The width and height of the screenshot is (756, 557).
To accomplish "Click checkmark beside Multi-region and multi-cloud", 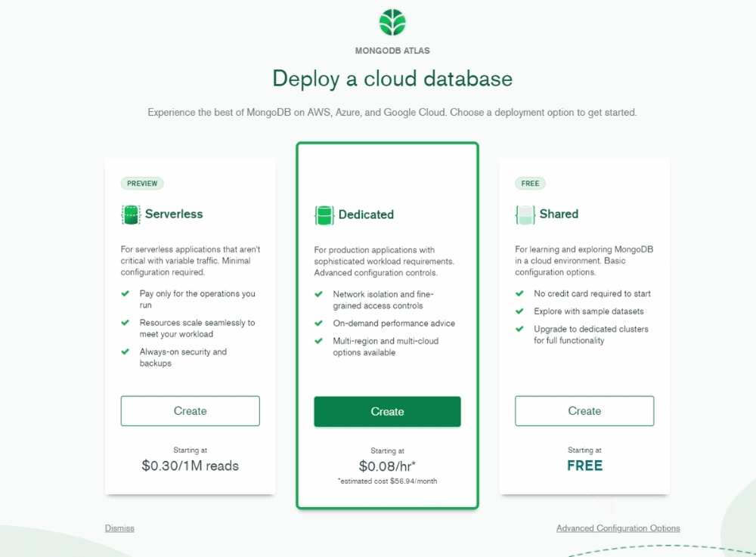I will coord(319,341).
